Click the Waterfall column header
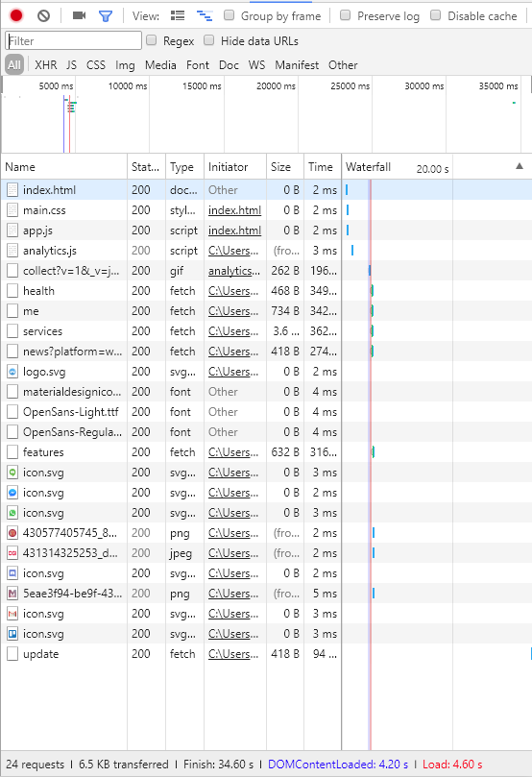This screenshot has width=532, height=777. 436,167
